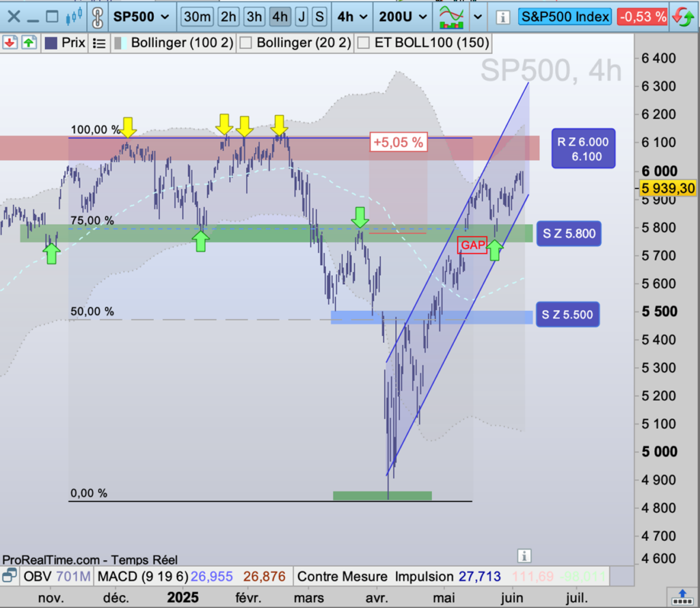Click the red-green refresh arrows icon
The width and height of the screenshot is (700, 608).
pos(684,17)
